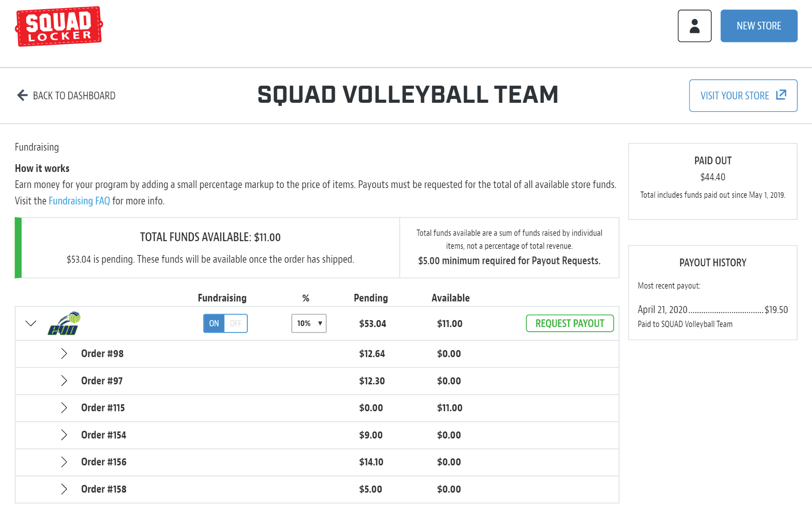Click the Visit Your Store button
The width and height of the screenshot is (812, 524).
[743, 96]
